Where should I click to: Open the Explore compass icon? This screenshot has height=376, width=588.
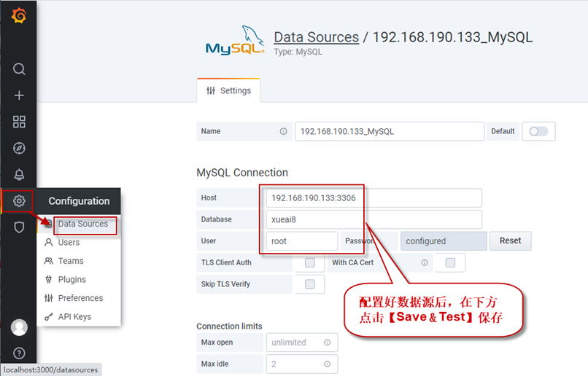click(19, 149)
